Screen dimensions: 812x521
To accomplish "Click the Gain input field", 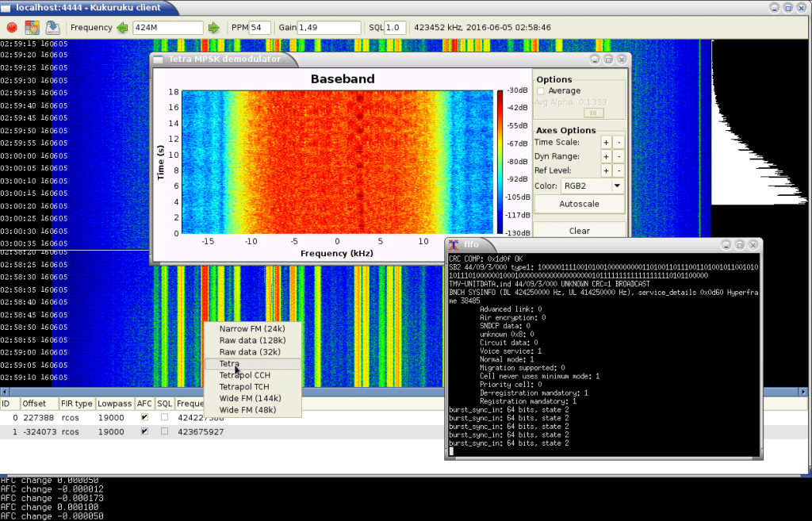I will point(329,28).
